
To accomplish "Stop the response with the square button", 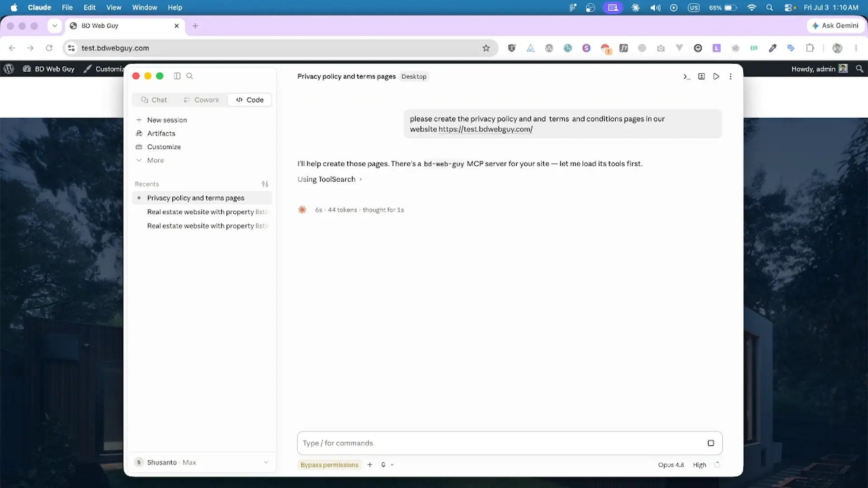I will coord(711,443).
